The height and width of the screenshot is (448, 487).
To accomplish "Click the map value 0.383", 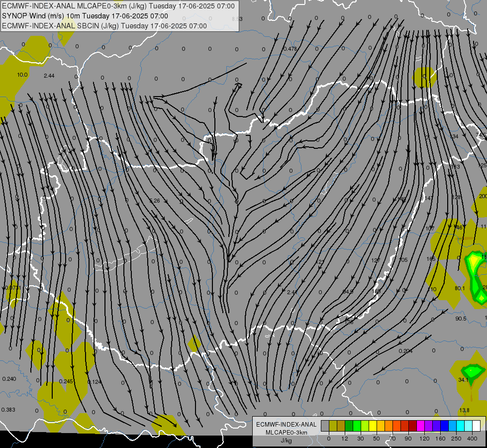I will 8,410.
